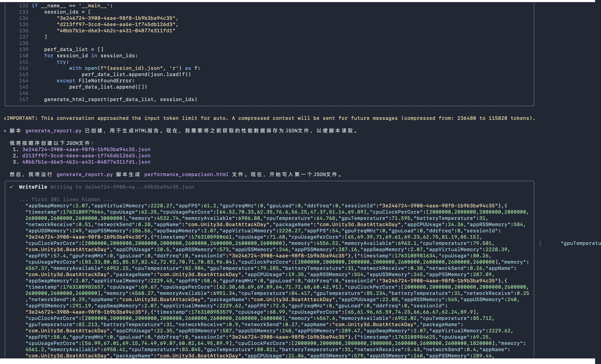Click the purple sparkle assistant icon
The image size is (601, 364).
(5, 131)
